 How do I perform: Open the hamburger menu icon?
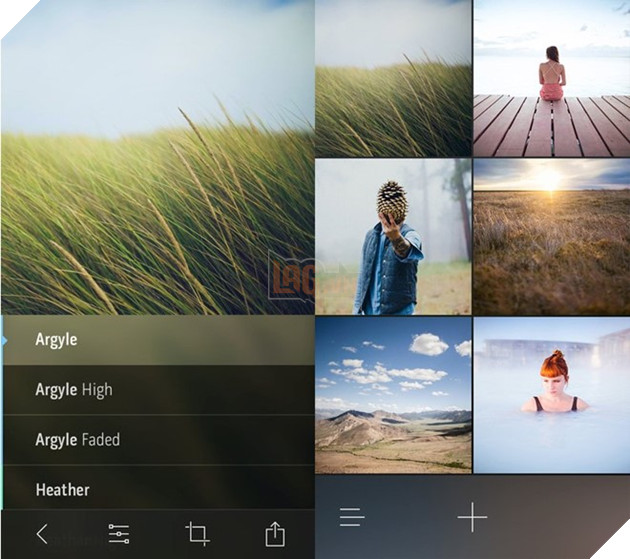coord(351,517)
